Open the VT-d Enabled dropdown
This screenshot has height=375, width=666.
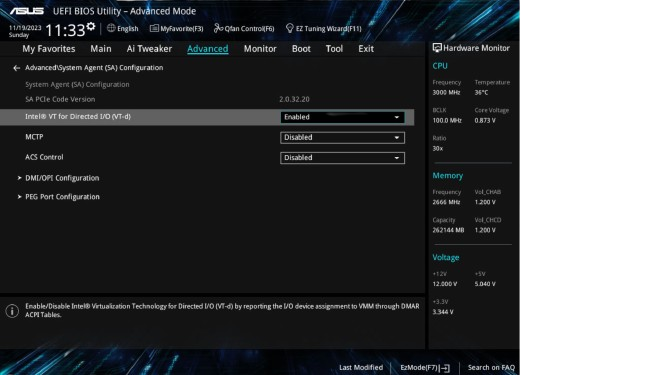[342, 117]
